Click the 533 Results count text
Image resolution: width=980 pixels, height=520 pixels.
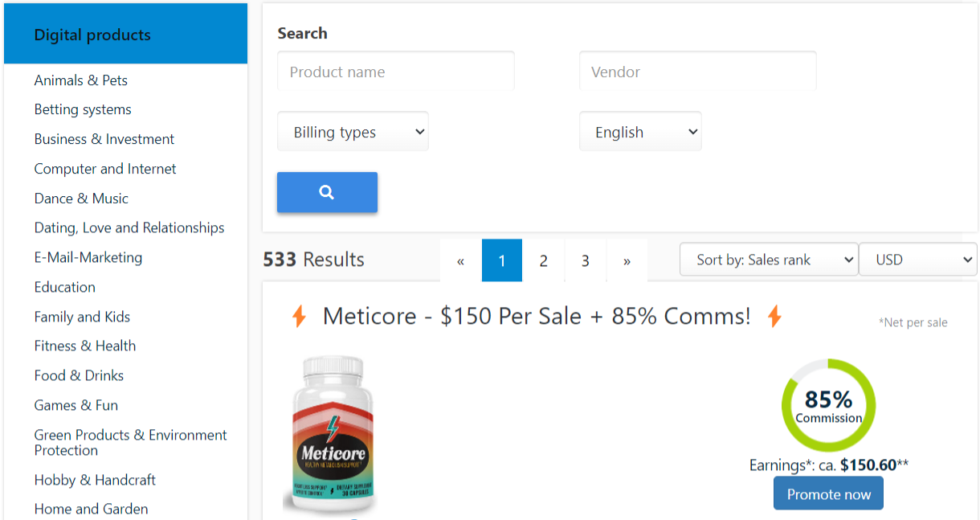(313, 260)
